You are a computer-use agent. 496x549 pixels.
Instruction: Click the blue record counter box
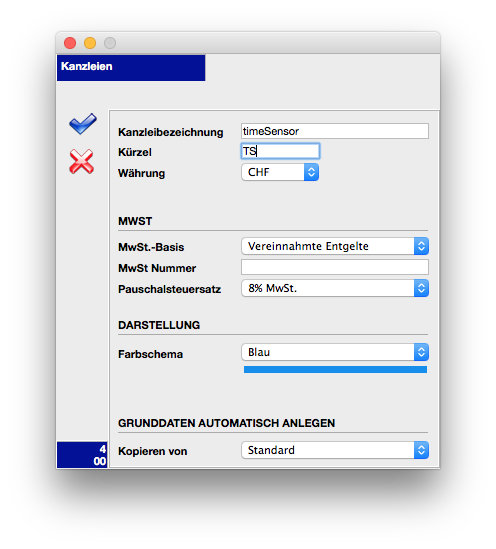click(82, 454)
